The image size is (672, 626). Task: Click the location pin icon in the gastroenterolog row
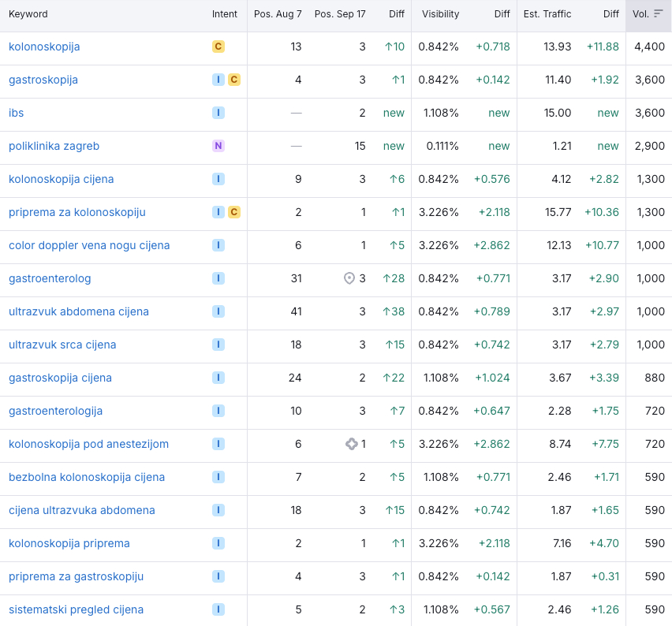point(349,278)
